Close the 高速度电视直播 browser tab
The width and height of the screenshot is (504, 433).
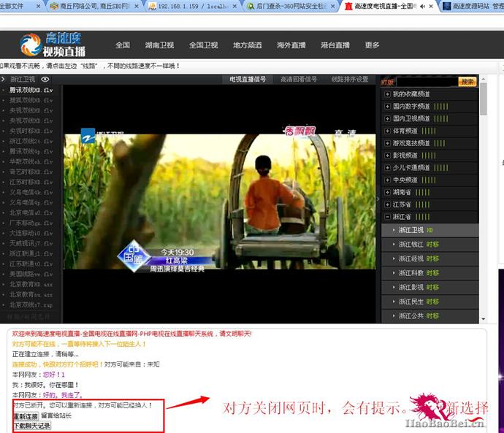[431, 6]
